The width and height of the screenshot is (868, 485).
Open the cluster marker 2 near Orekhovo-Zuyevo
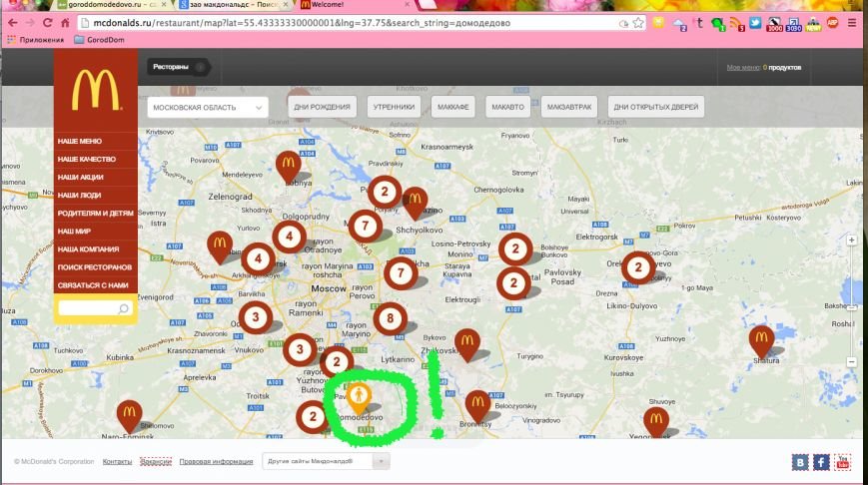tap(638, 267)
